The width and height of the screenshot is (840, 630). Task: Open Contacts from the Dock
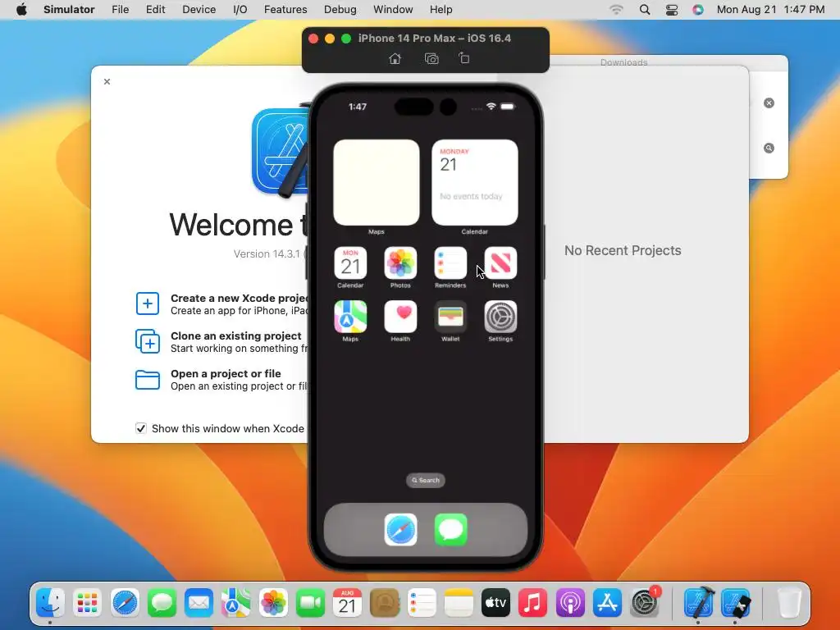(385, 603)
